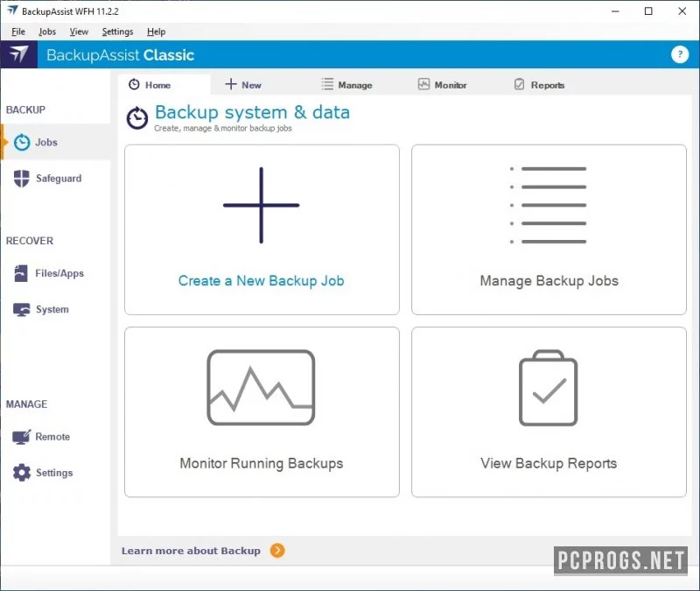This screenshot has width=700, height=591.
Task: Click the Safeguard shield icon
Action: pos(21,179)
